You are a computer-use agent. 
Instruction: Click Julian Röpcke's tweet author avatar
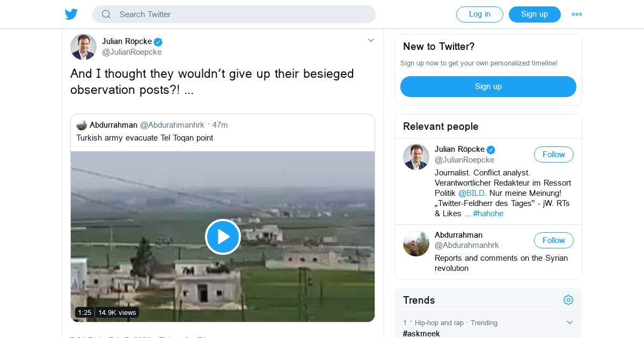pyautogui.click(x=83, y=47)
